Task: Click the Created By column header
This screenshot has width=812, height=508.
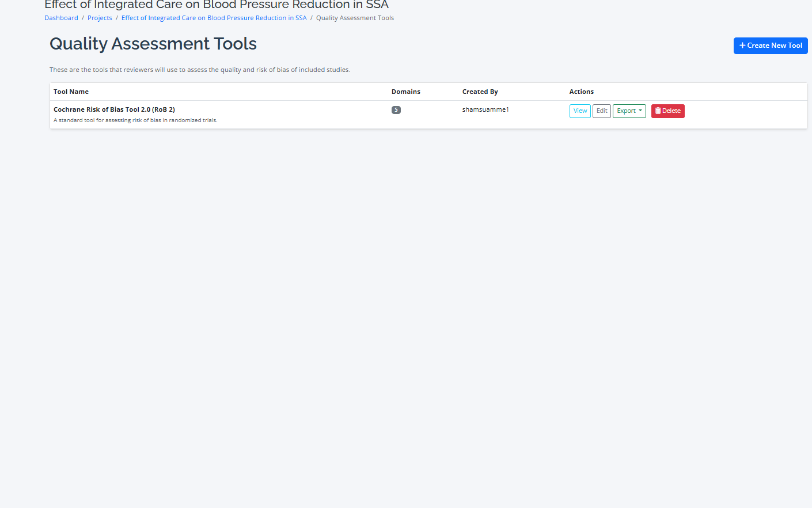Action: 480,92
